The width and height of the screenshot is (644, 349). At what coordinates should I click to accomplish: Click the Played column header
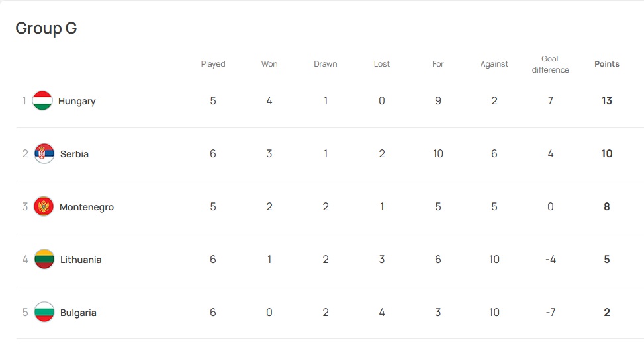click(213, 64)
